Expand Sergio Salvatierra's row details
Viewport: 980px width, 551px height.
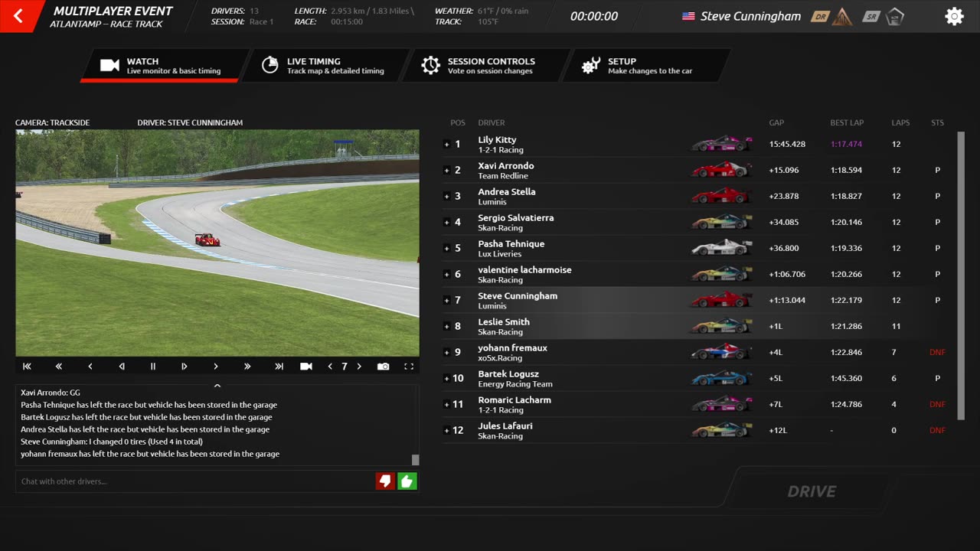point(447,222)
